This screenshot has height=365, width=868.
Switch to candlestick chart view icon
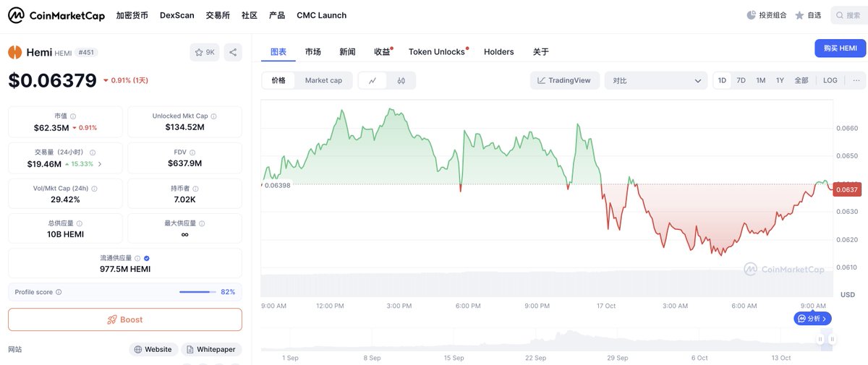click(x=401, y=80)
